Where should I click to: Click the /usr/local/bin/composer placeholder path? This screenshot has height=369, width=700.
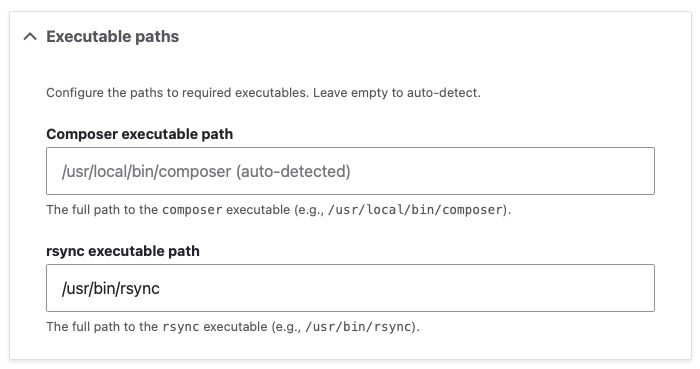[x=146, y=171]
